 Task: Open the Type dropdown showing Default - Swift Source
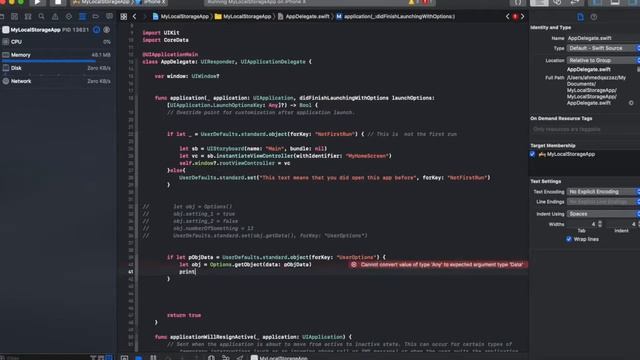(603, 48)
